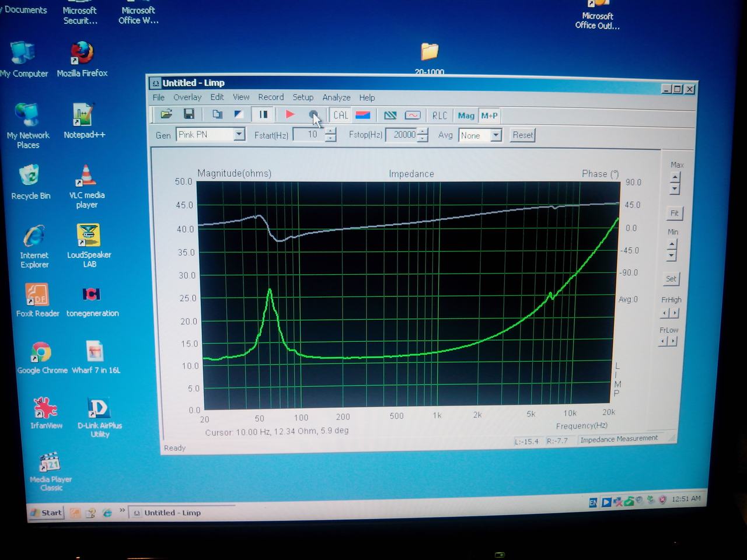The image size is (747, 560).
Task: Click the Set button
Action: (x=671, y=279)
